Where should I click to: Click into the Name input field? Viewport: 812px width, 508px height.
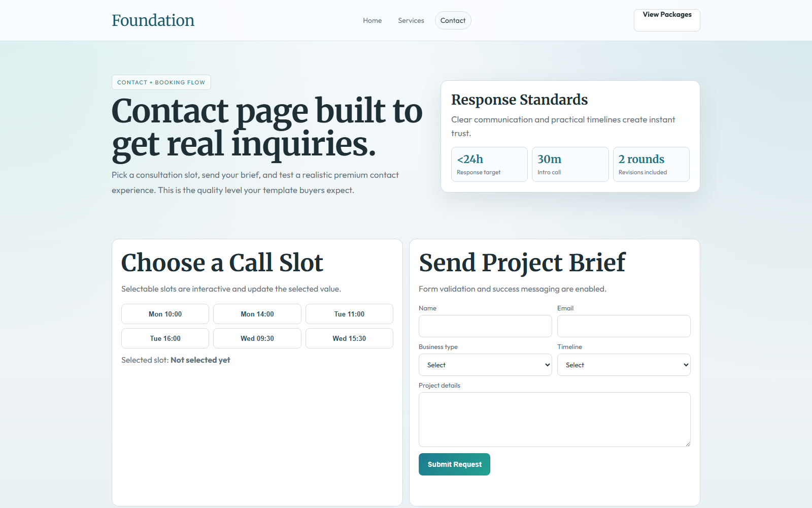(485, 326)
